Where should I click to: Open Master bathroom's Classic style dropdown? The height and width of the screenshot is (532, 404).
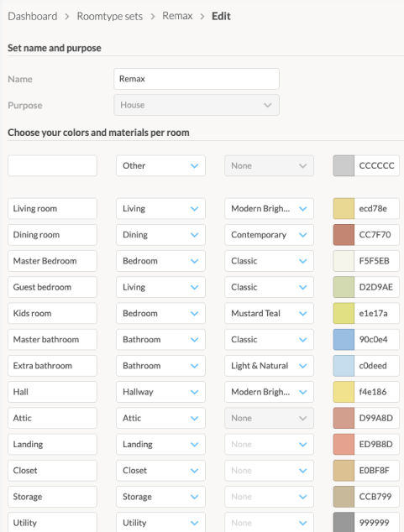[269, 340]
